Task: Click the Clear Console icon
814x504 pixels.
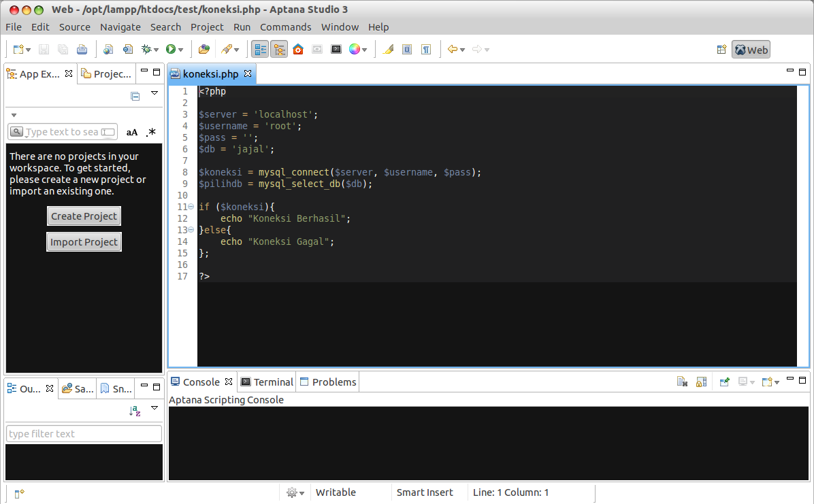Action: point(682,382)
